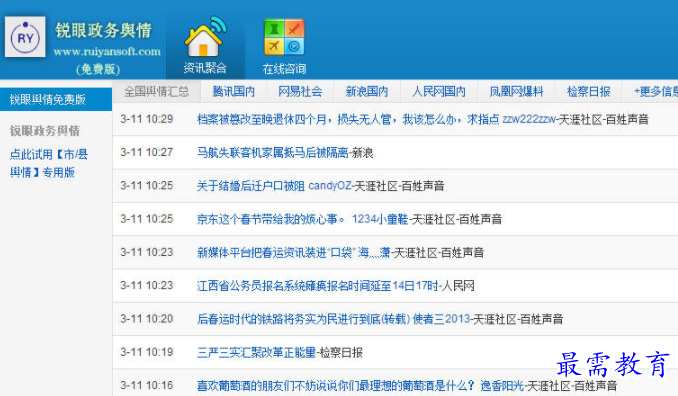Select the 全国舆情汇总 tab
This screenshot has width=678, height=396.
(157, 91)
